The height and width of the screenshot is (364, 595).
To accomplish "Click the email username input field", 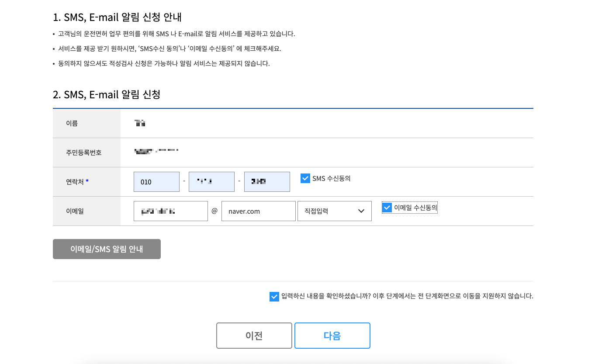I will 170,211.
